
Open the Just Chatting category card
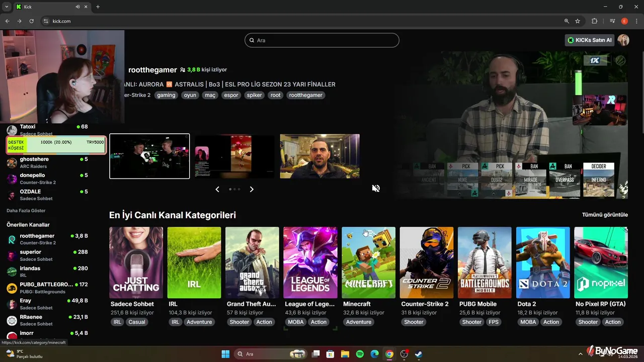pyautogui.click(x=136, y=262)
